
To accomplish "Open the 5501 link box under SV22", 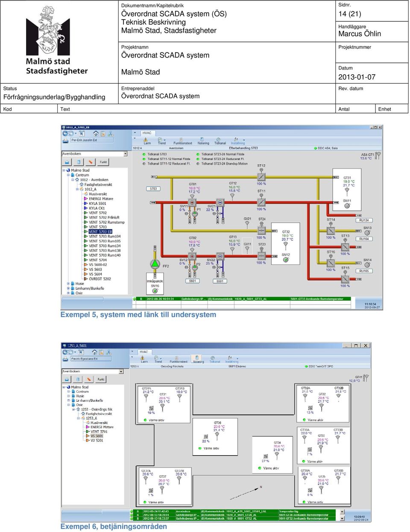I will pos(220,281).
